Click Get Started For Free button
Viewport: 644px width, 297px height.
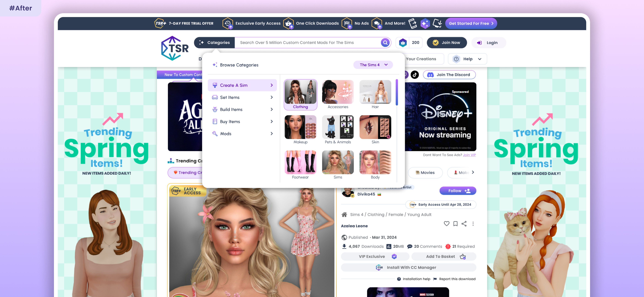(471, 24)
